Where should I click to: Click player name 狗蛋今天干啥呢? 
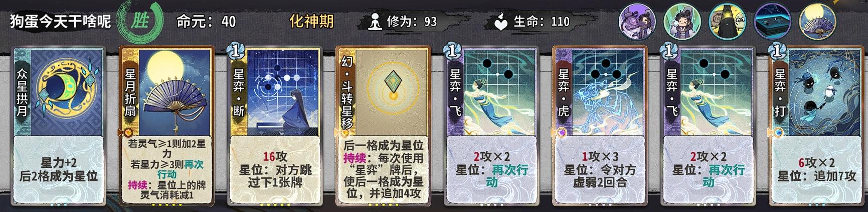[60, 22]
